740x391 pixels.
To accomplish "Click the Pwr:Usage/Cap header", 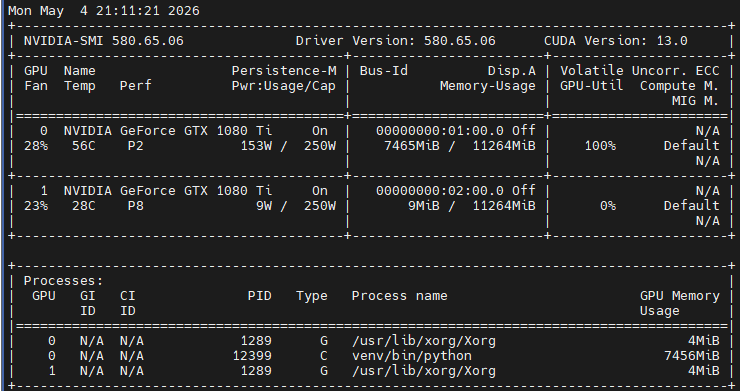I will tap(284, 86).
